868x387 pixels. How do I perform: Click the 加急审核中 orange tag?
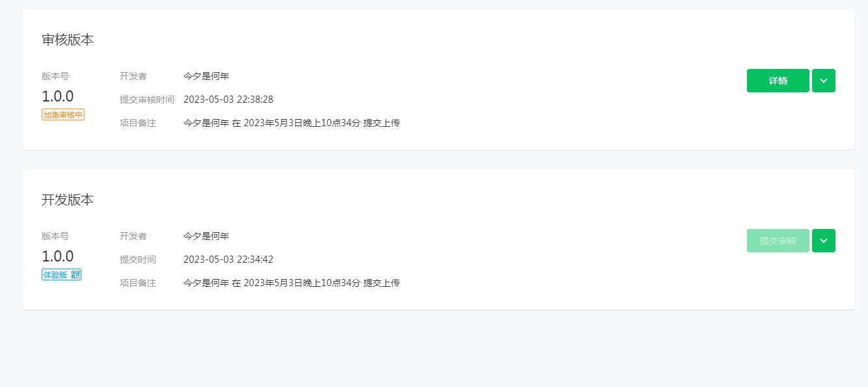pos(63,114)
